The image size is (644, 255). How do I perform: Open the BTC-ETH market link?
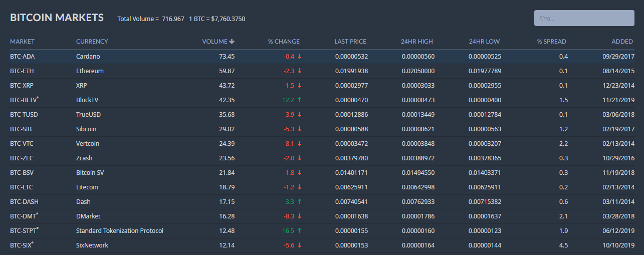(x=22, y=71)
